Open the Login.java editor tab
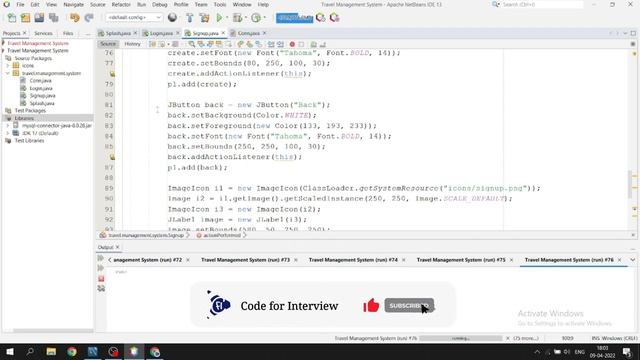The height and width of the screenshot is (360, 640). (x=161, y=33)
